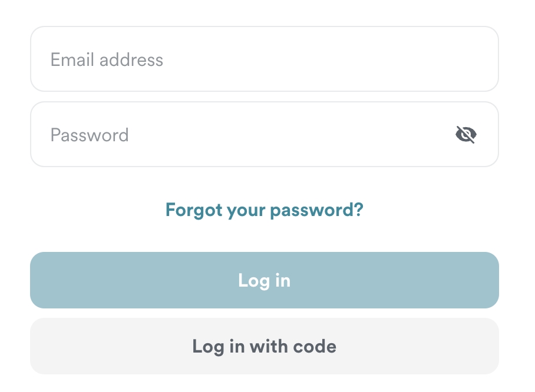
Task: Request code login via Log in with code
Action: pos(264,346)
